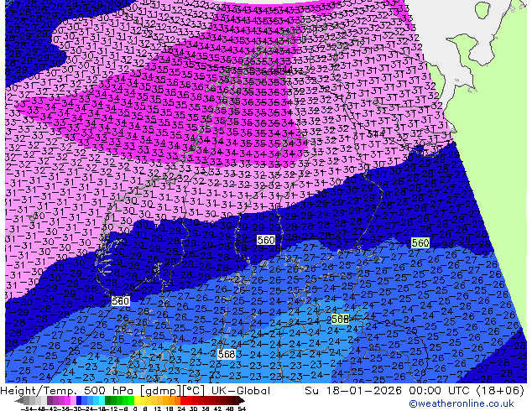The width and height of the screenshot is (532, 411).
Task: Click the [gdmp] unit label
Action: click(x=159, y=391)
